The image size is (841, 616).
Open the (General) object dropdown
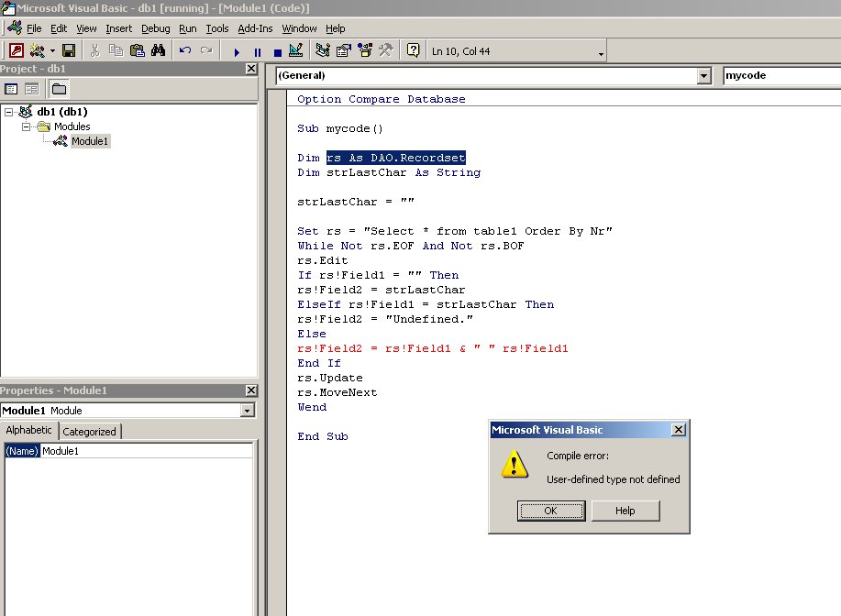click(703, 76)
